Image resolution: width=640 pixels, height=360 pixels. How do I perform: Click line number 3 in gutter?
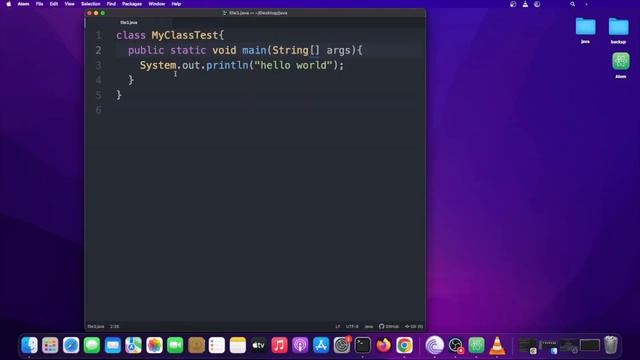pyautogui.click(x=99, y=65)
